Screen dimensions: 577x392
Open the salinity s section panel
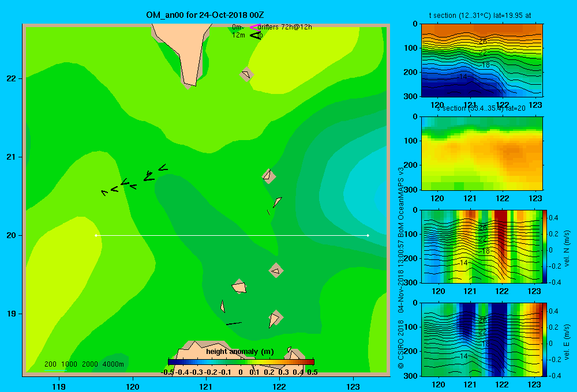(x=482, y=153)
